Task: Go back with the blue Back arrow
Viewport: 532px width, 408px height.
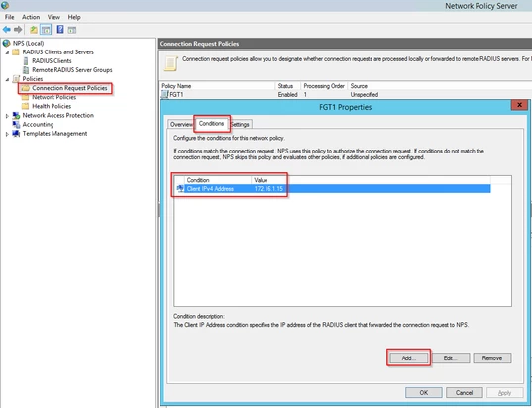Action: click(7, 30)
